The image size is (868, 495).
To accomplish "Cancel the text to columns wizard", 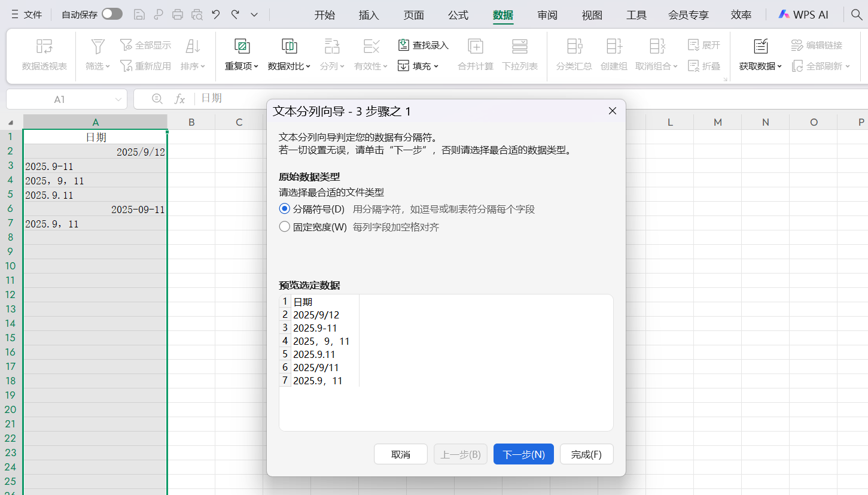I will (x=400, y=454).
